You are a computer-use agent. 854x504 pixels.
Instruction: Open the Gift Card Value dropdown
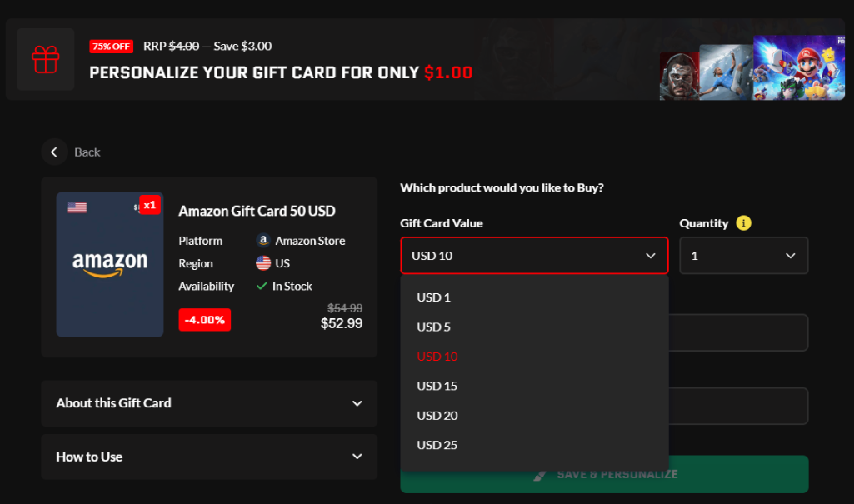click(534, 255)
